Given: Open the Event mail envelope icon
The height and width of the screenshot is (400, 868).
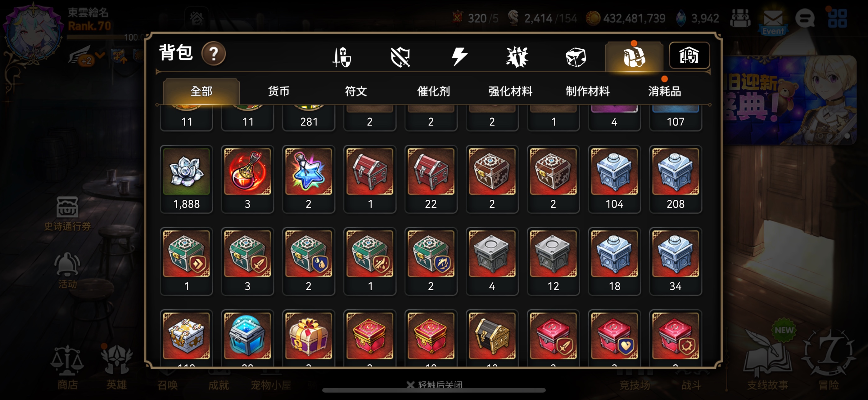Looking at the screenshot, I should coord(773,21).
